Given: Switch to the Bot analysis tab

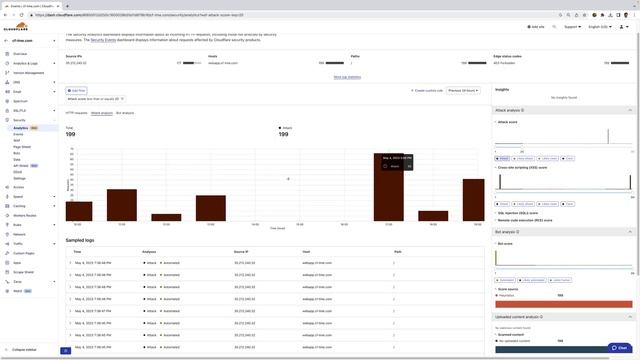Looking at the screenshot, I should point(125,113).
